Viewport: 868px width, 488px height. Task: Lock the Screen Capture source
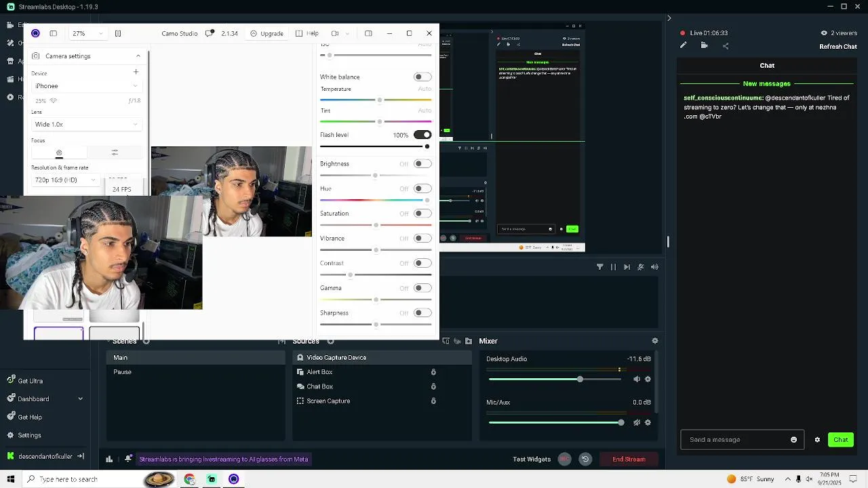pos(433,401)
